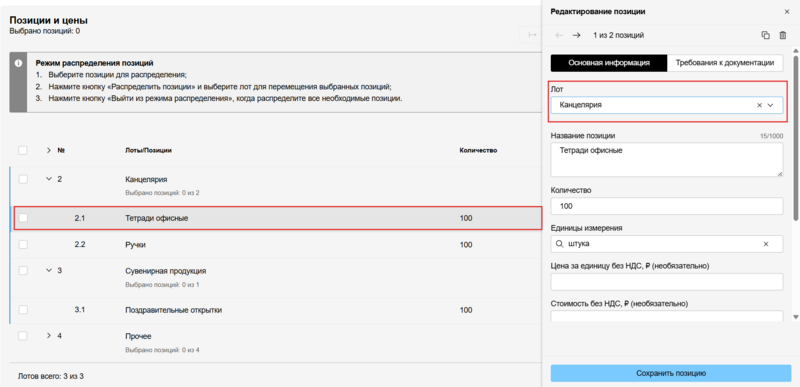Click the Единицы измерения search field
800x387 pixels.
click(667, 244)
